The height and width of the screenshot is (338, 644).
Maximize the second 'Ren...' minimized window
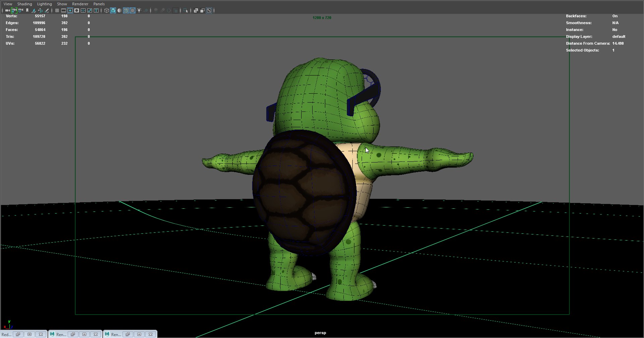click(x=139, y=334)
